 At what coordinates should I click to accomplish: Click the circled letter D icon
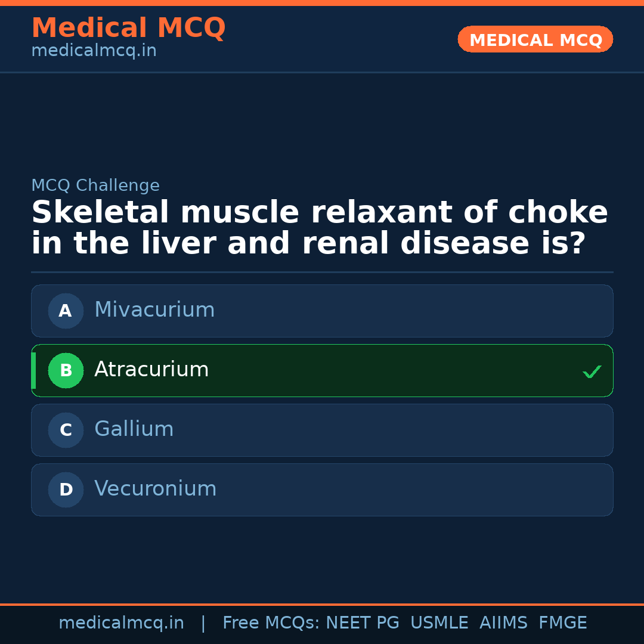click(66, 490)
